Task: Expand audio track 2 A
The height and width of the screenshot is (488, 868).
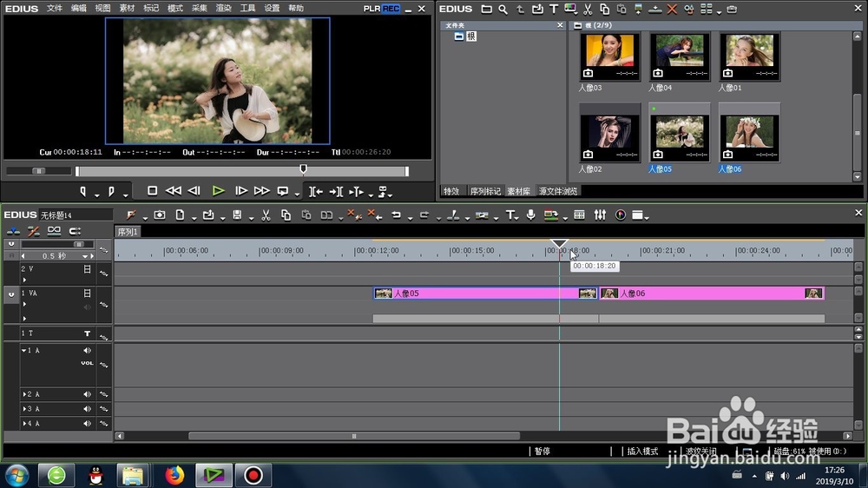Action: click(x=24, y=394)
